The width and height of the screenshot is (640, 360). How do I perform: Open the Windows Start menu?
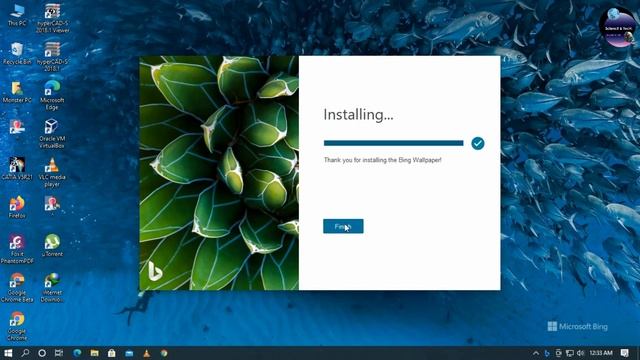(8, 353)
